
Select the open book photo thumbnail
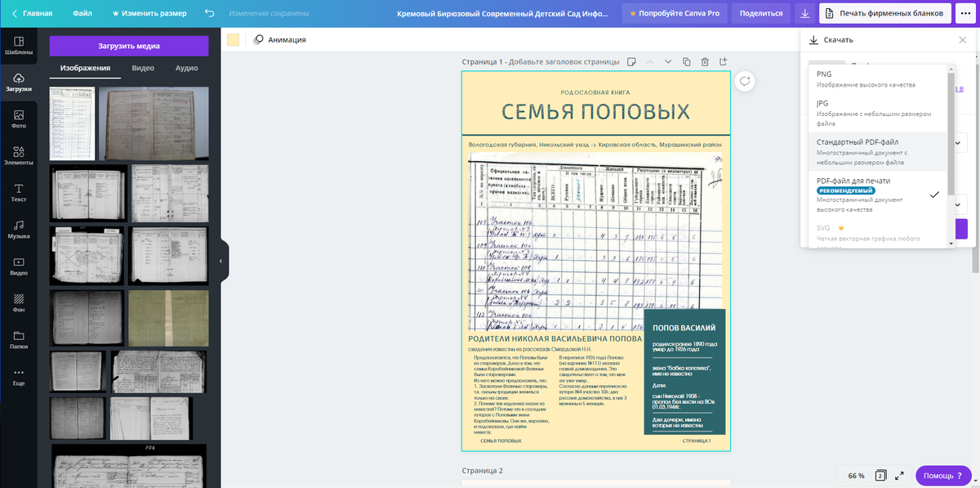click(x=154, y=124)
